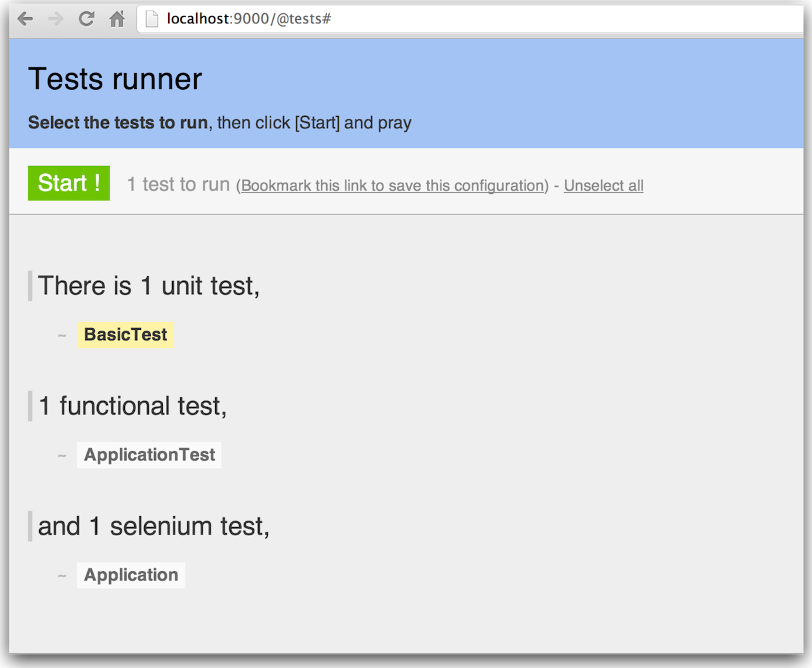812x668 pixels.
Task: Select the Application selenium test
Action: point(131,575)
